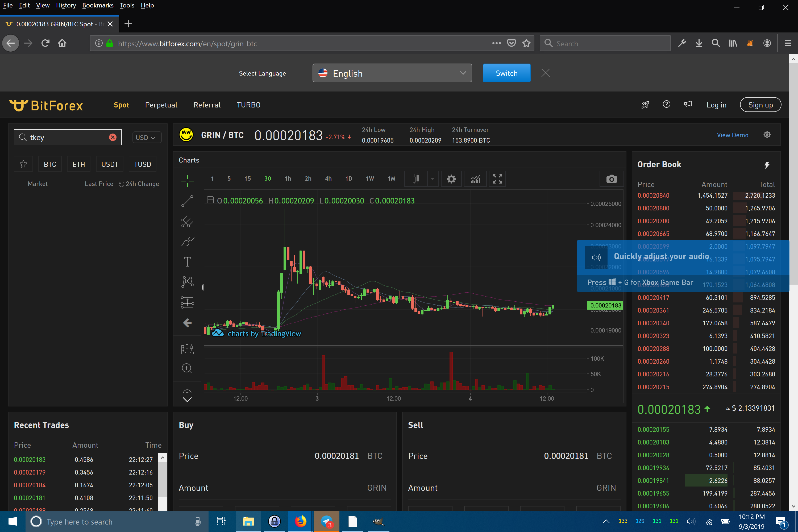This screenshot has height=532, width=798.
Task: Open the help question mark icon
Action: [666, 105]
